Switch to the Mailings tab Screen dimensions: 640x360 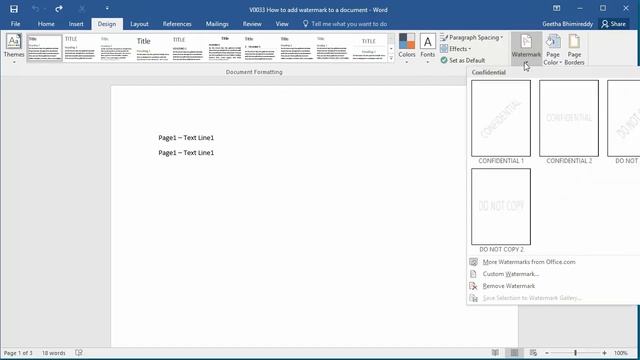coord(217,24)
